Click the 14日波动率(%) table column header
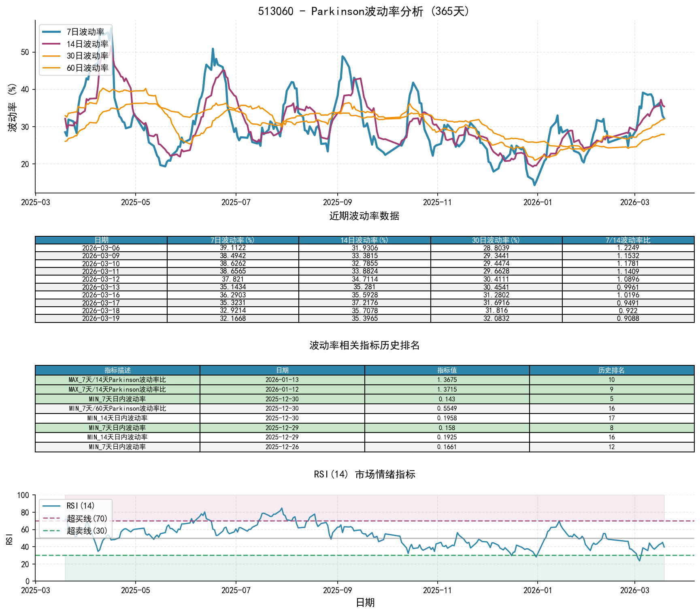 (364, 240)
